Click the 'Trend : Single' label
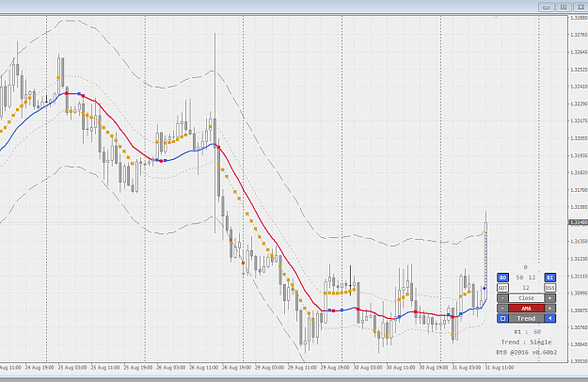 [x=527, y=342]
